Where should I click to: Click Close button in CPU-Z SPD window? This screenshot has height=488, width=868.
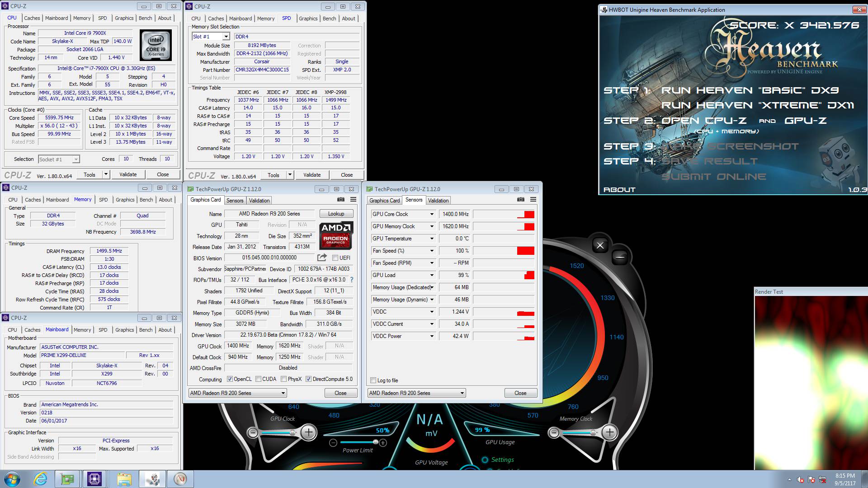(x=347, y=175)
